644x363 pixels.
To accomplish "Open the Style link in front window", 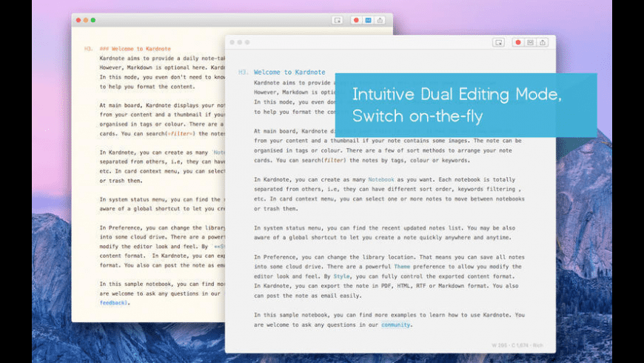I will click(x=342, y=276).
